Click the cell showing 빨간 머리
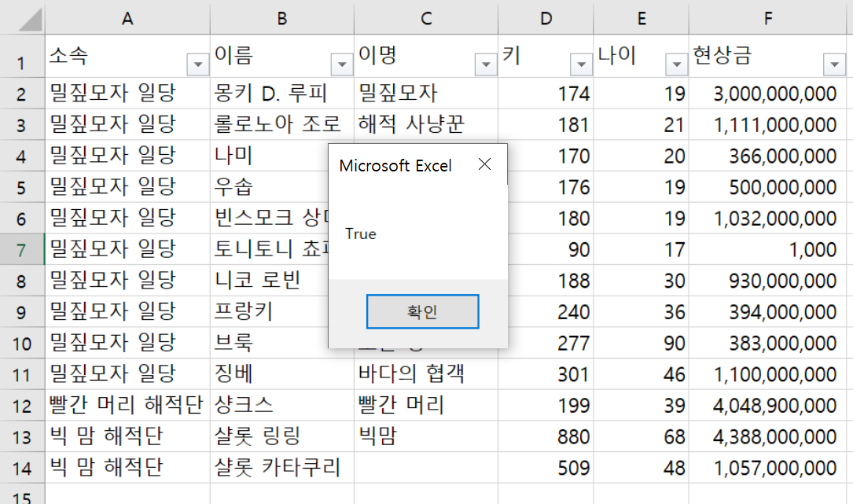The width and height of the screenshot is (853, 504). [426, 405]
